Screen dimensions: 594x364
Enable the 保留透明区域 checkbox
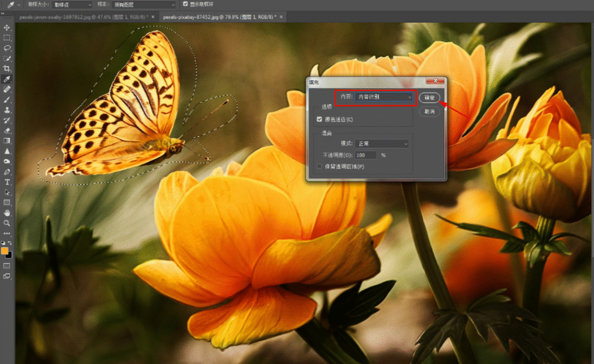320,166
